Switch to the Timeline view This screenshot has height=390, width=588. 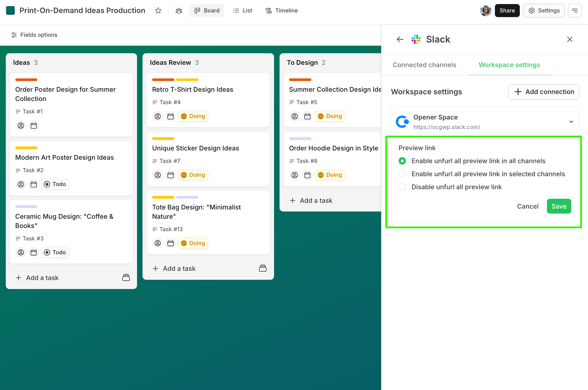pyautogui.click(x=282, y=11)
